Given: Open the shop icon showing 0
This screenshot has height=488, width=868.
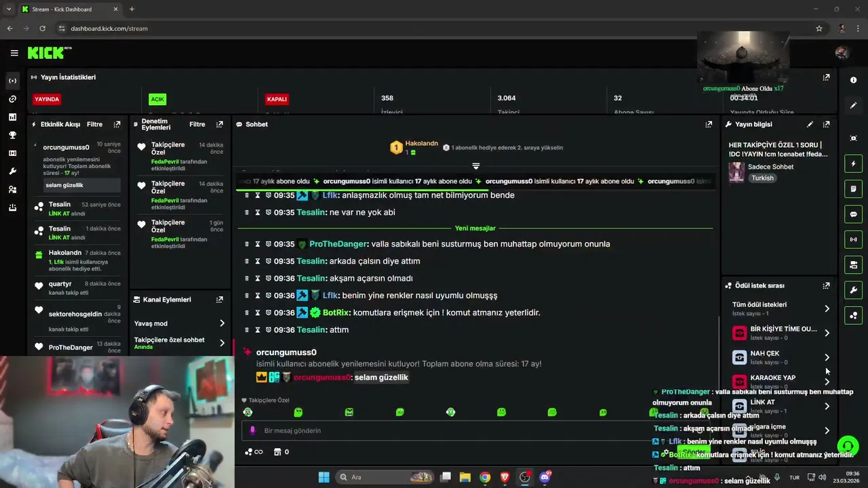Looking at the screenshot, I should click(x=281, y=452).
